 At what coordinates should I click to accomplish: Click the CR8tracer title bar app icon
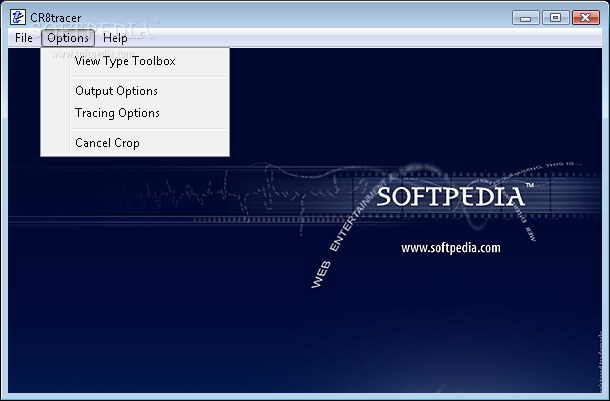tap(18, 17)
